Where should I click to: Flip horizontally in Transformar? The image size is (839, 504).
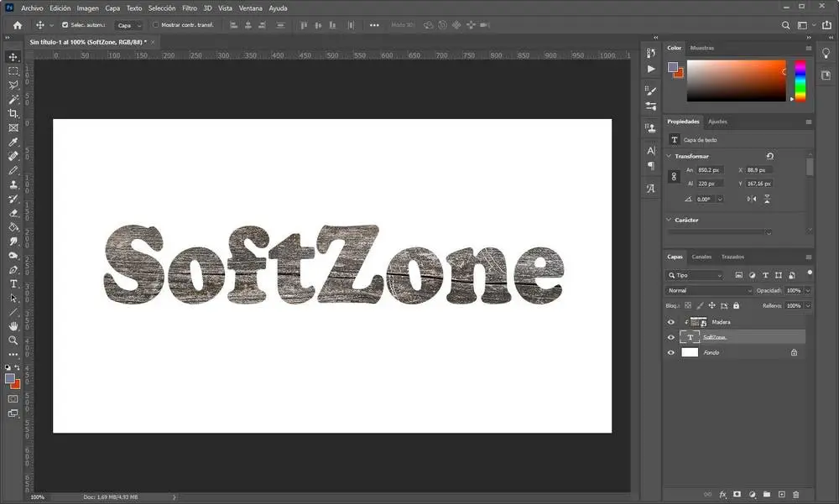point(752,199)
